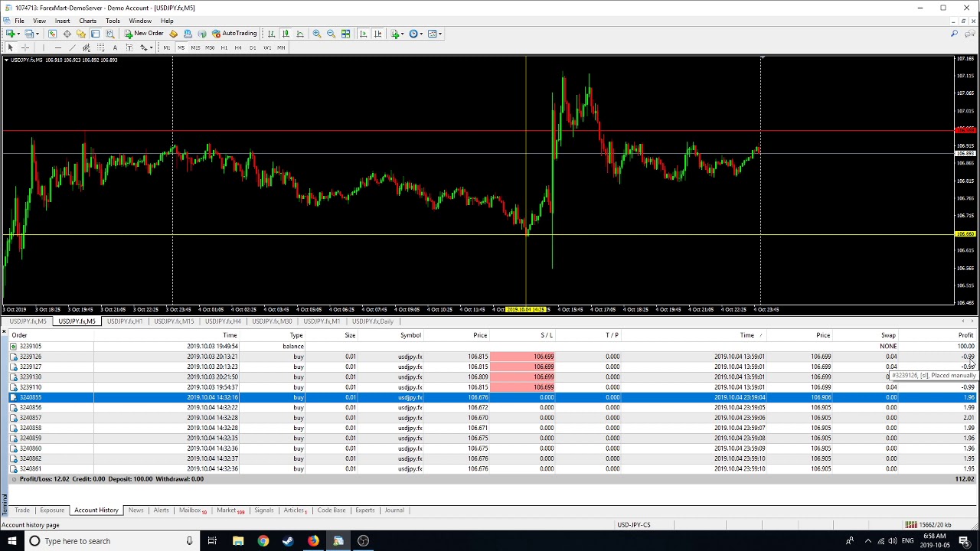Open Google Chrome from the taskbar
Screen dimensions: 980x551
[263, 541]
